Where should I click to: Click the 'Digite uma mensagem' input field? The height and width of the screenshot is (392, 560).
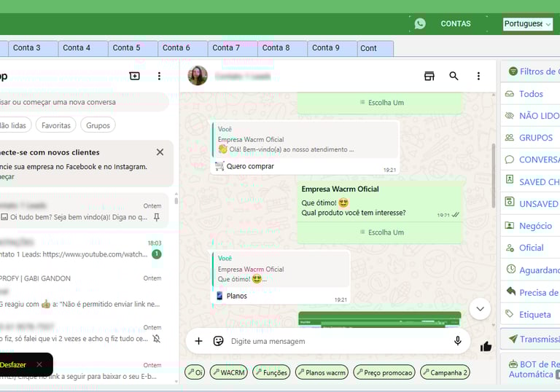338,341
